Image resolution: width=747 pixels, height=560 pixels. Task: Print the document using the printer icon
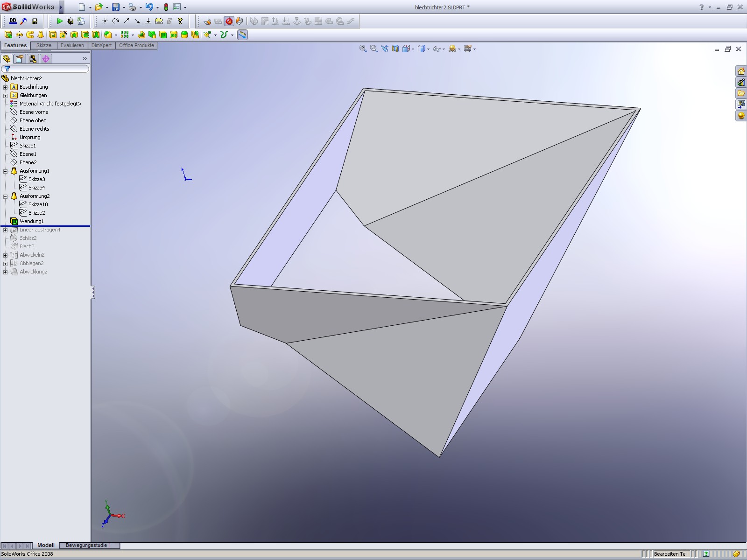tap(132, 7)
